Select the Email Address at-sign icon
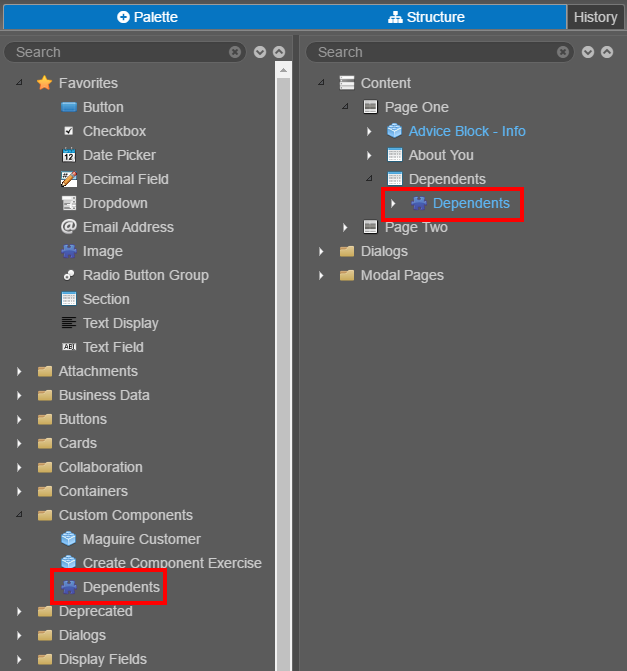The image size is (627, 671). [68, 226]
